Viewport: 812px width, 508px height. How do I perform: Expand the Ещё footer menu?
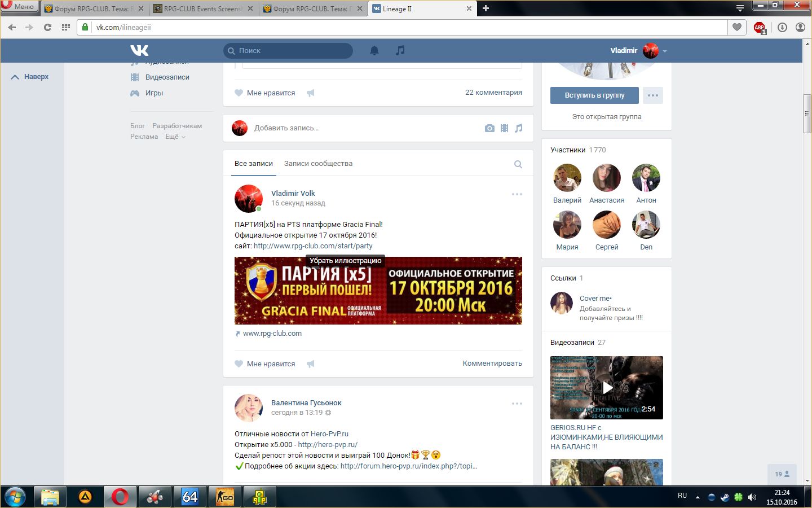(175, 137)
